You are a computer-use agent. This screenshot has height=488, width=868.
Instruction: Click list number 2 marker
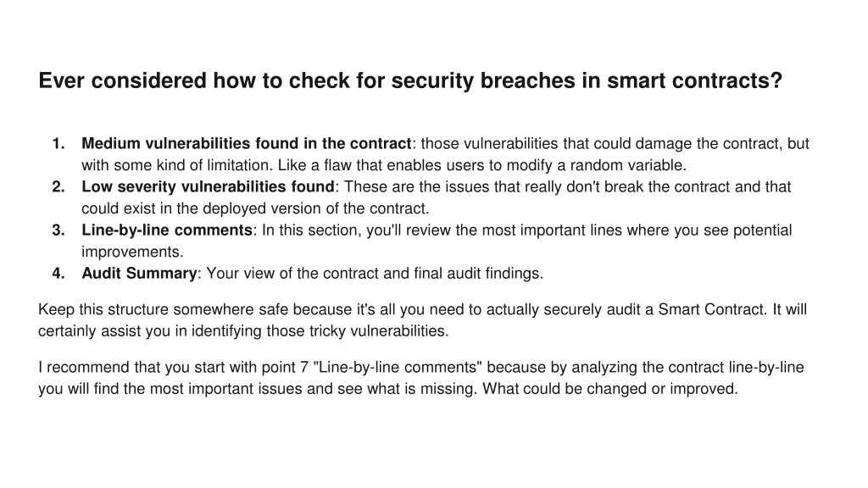pyautogui.click(x=58, y=187)
